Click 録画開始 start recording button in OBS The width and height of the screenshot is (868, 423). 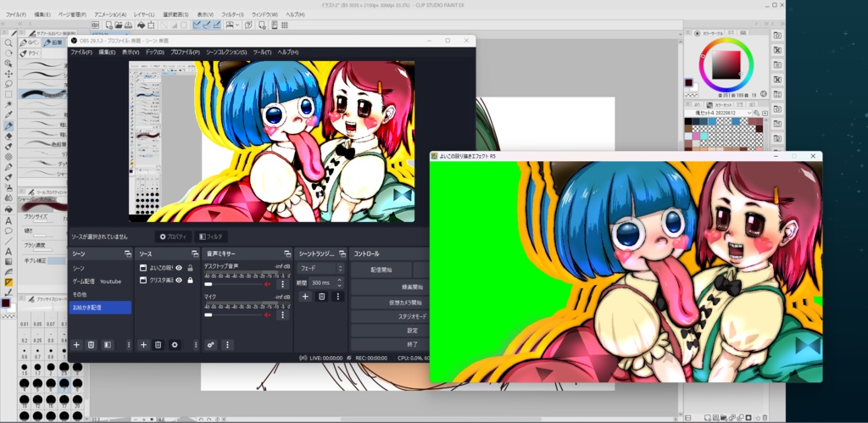pyautogui.click(x=390, y=287)
